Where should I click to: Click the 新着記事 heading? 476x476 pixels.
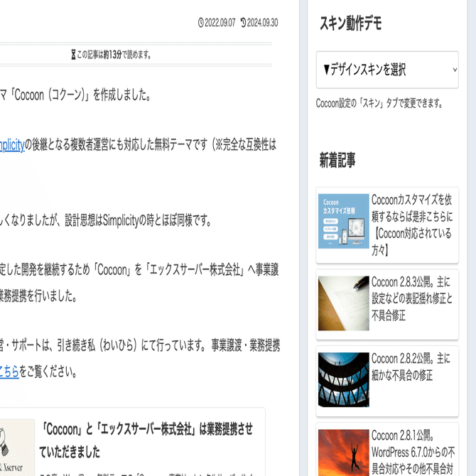pyautogui.click(x=337, y=160)
